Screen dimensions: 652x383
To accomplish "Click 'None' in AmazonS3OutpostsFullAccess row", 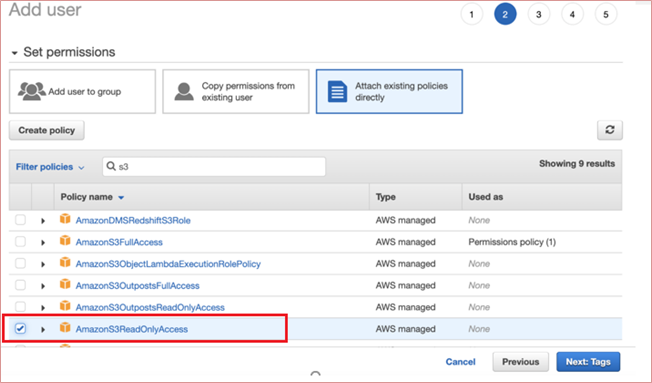I will click(x=479, y=285).
